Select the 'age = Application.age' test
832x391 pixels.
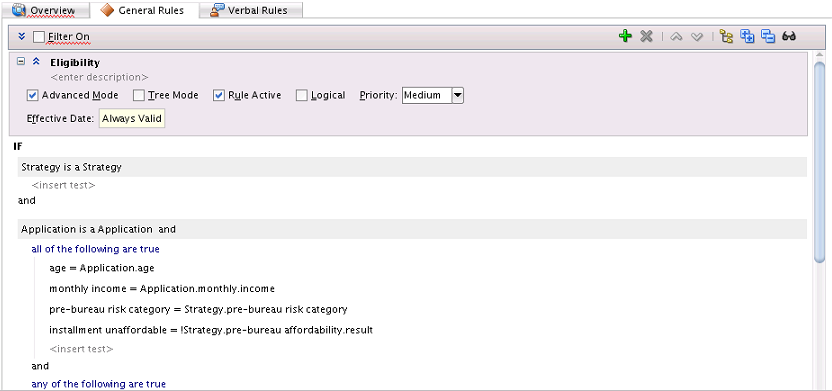102,268
